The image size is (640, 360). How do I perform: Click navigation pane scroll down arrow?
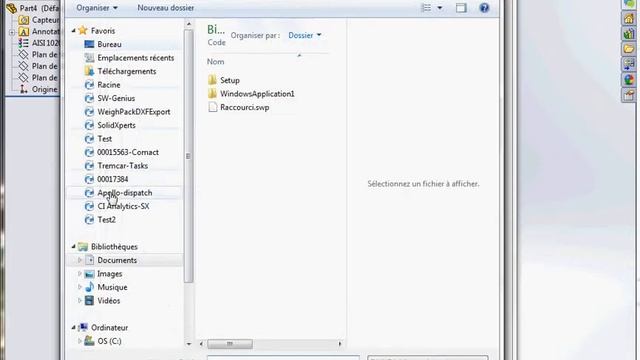click(188, 344)
